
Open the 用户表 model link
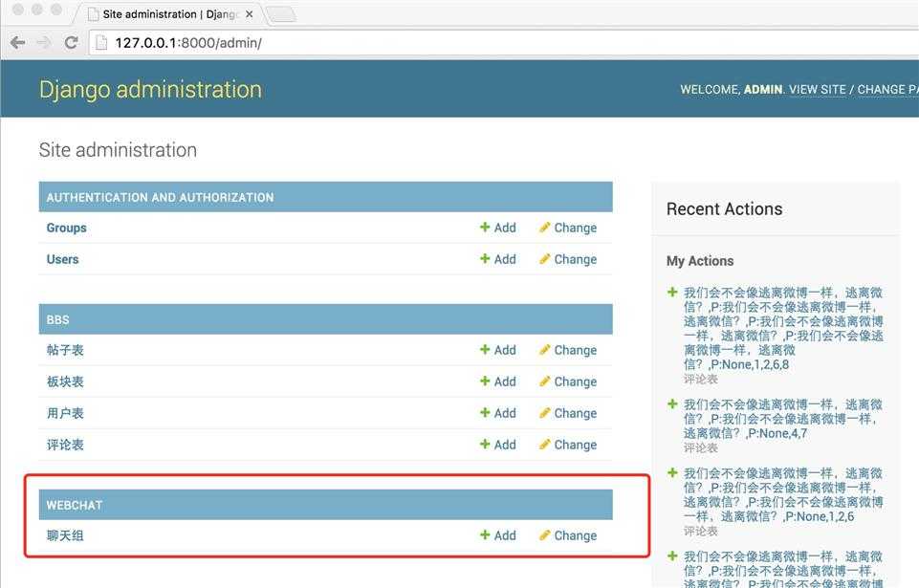pyautogui.click(x=65, y=413)
